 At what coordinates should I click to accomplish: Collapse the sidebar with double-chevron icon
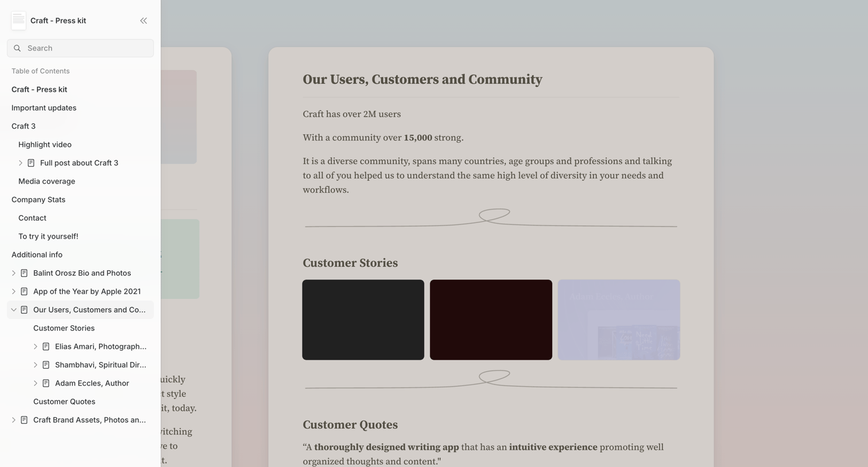(x=144, y=21)
